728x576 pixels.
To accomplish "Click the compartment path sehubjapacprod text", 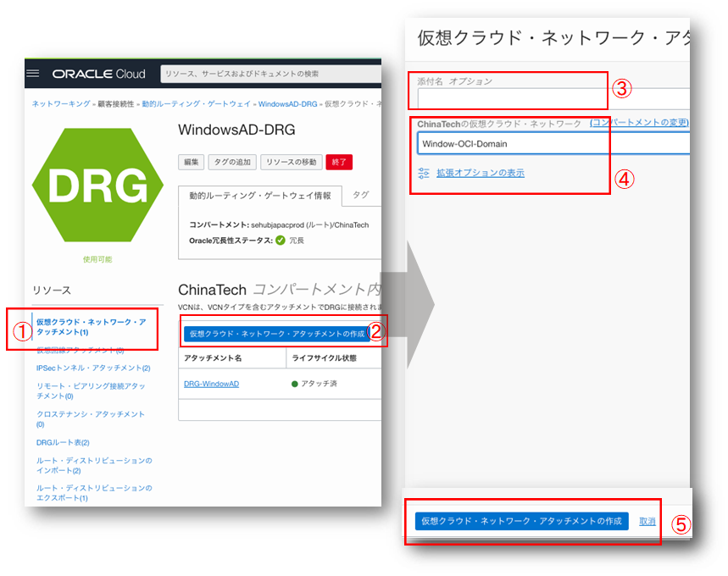I will coord(309,225).
